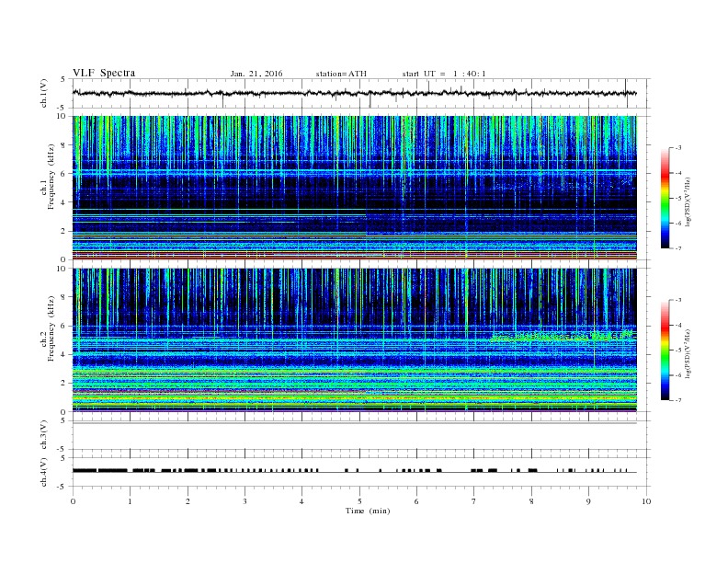
Task: Click the ch.2 "Frequency (kHz)" axis label
Action: click(x=51, y=327)
